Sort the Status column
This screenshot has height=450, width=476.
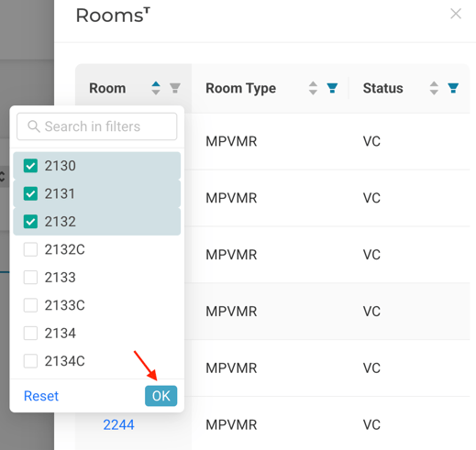(x=434, y=88)
